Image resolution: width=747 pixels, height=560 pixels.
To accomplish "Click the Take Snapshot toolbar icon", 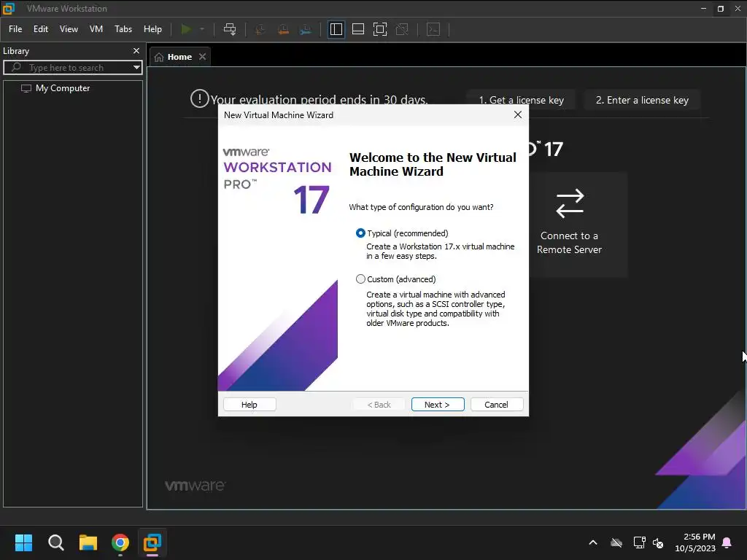I will pyautogui.click(x=260, y=29).
